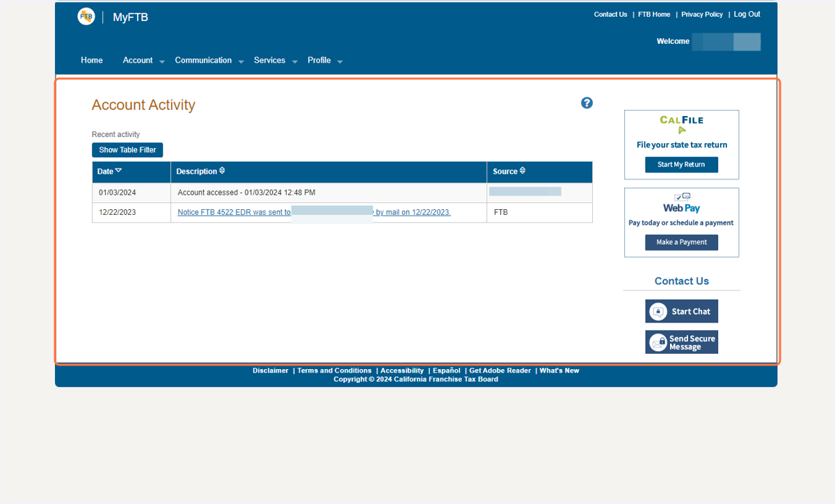835x504 pixels.
Task: Click Get Adobe Reader link
Action: pos(500,371)
